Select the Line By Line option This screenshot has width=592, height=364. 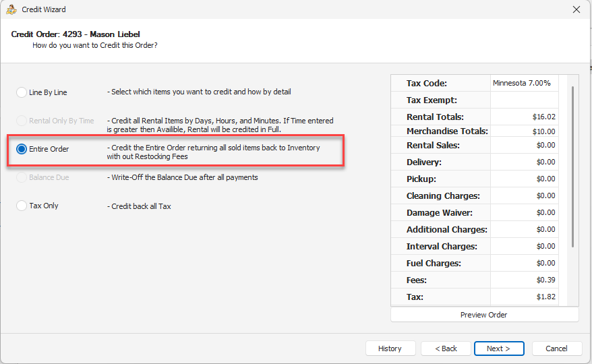22,92
